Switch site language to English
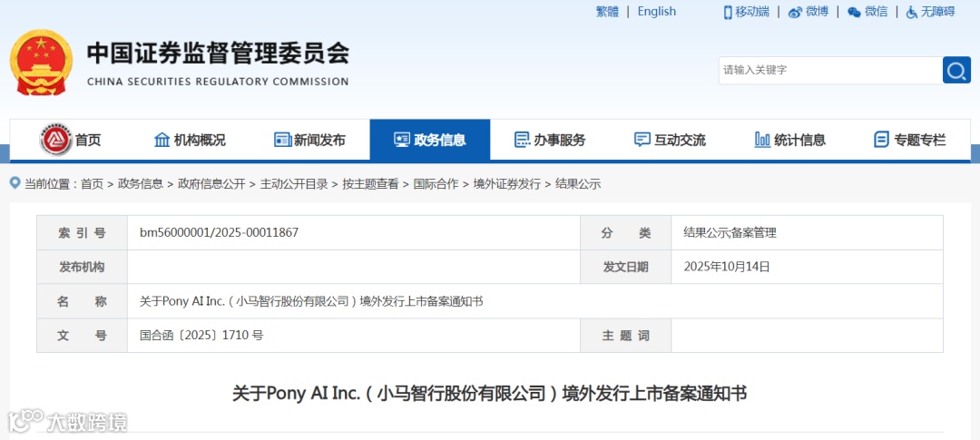The image size is (980, 440). click(x=656, y=12)
